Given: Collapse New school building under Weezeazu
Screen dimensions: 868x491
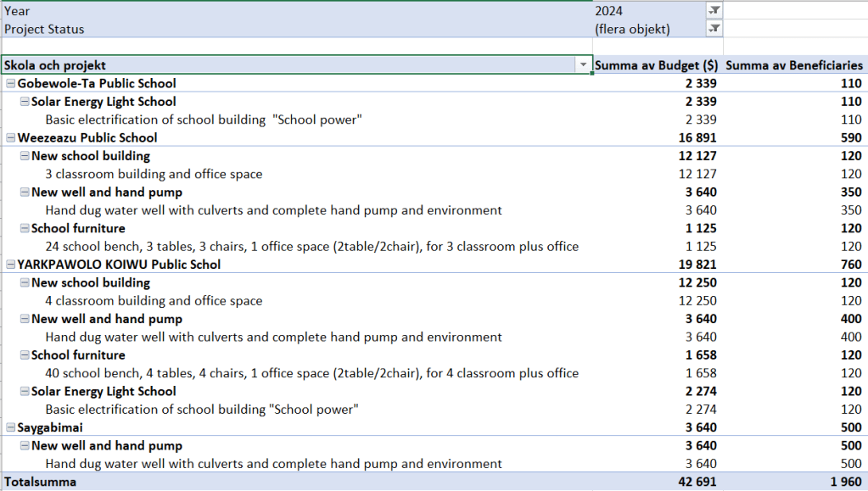Looking at the screenshot, I should [25, 156].
